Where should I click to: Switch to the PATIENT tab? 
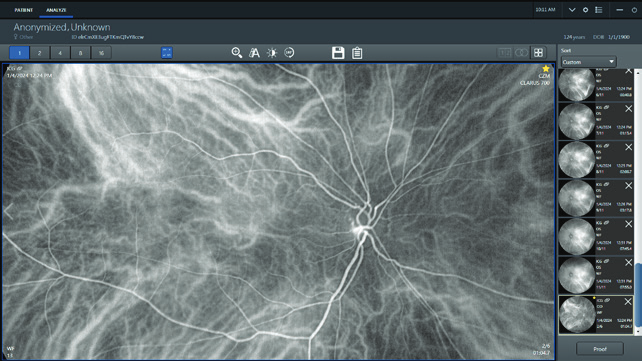[x=23, y=10]
